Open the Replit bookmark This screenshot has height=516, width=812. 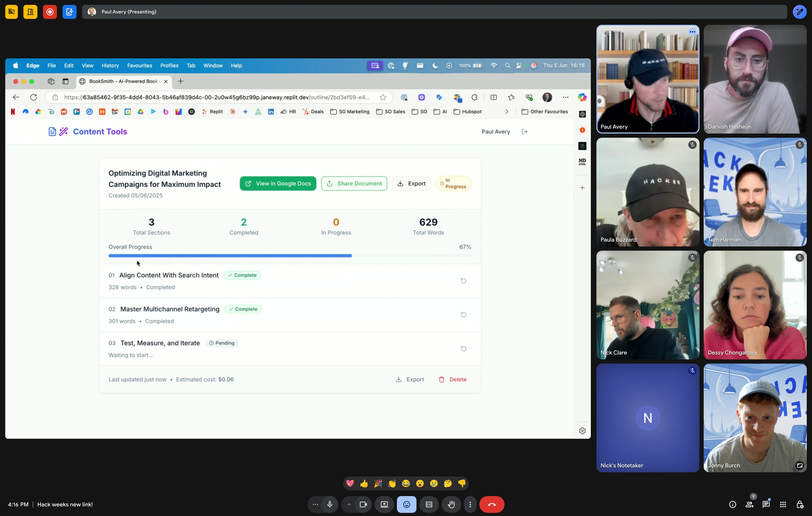pyautogui.click(x=212, y=111)
